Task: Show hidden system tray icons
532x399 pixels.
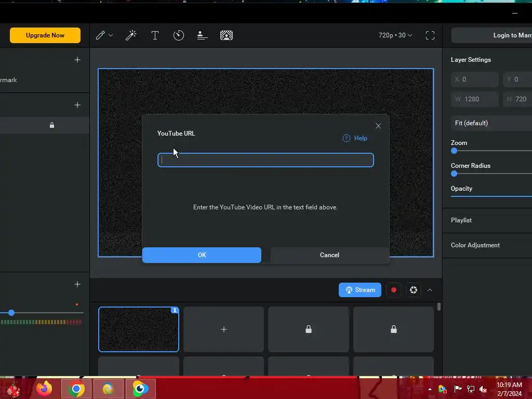Action: click(x=430, y=389)
